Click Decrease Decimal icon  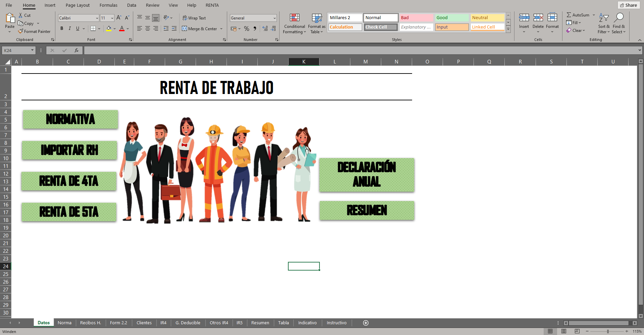point(273,29)
